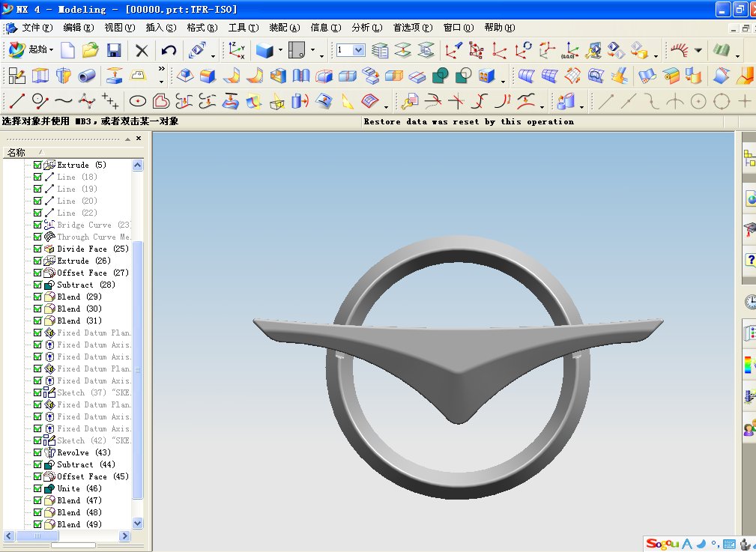The height and width of the screenshot is (552, 756).
Task: Select the Arc/Circle curve tool
Action: pos(40,101)
